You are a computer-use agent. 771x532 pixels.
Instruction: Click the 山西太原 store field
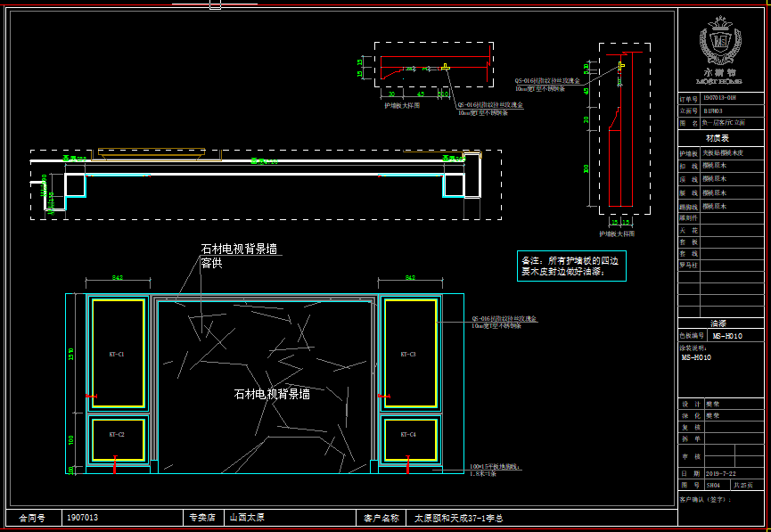[246, 518]
